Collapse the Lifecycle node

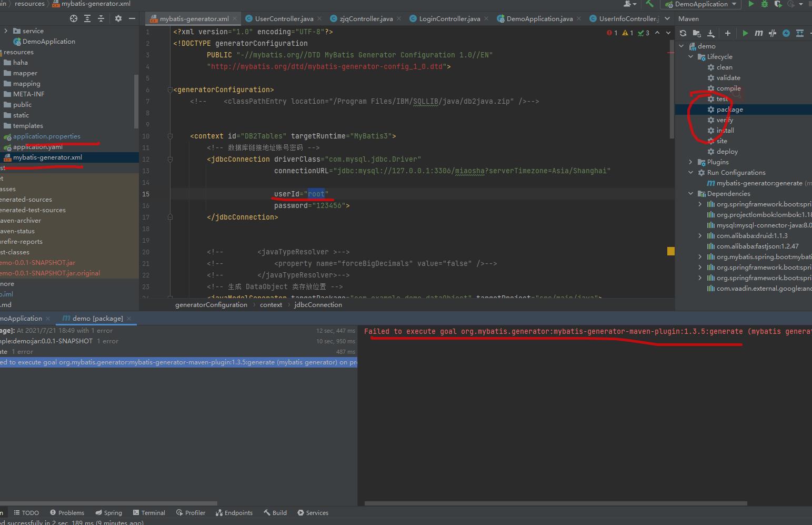[x=691, y=57]
